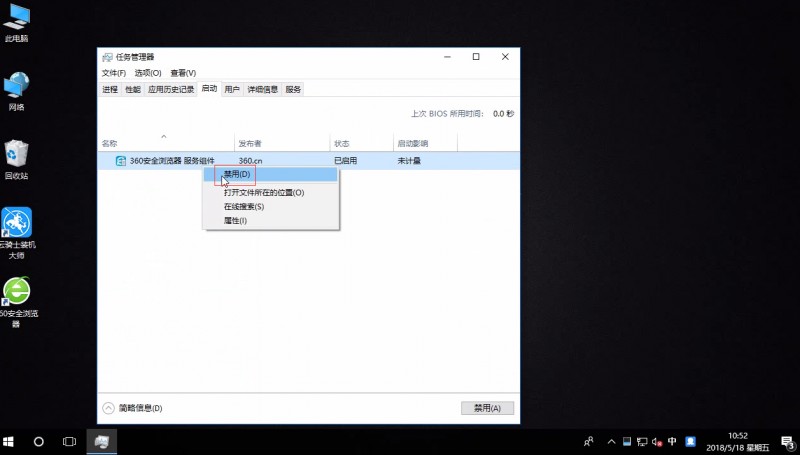Click the 未计量 startup impact cell

(409, 161)
